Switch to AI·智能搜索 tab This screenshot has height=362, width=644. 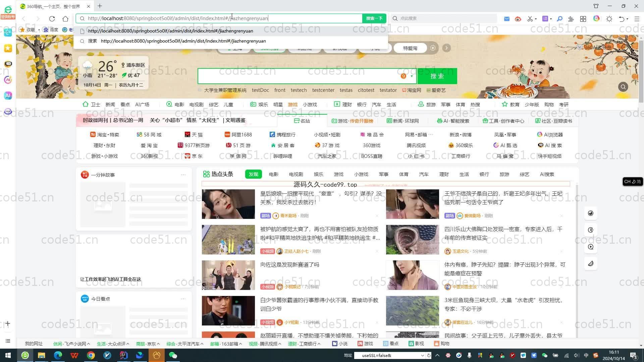453,121
